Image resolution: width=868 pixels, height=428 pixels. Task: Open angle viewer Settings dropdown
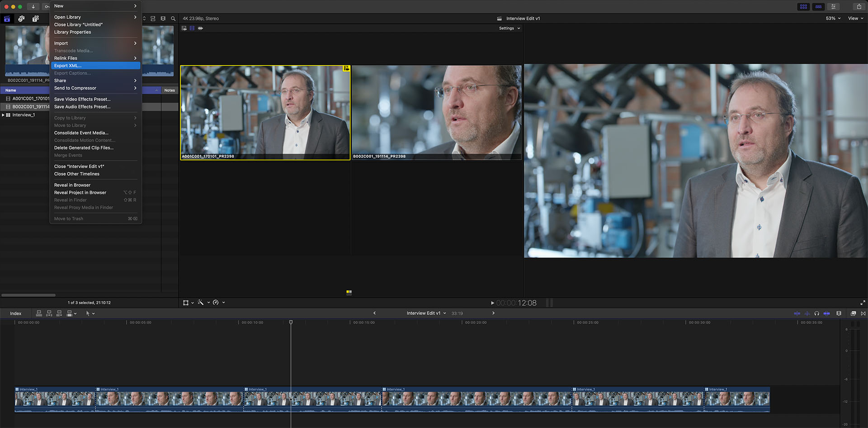point(509,28)
